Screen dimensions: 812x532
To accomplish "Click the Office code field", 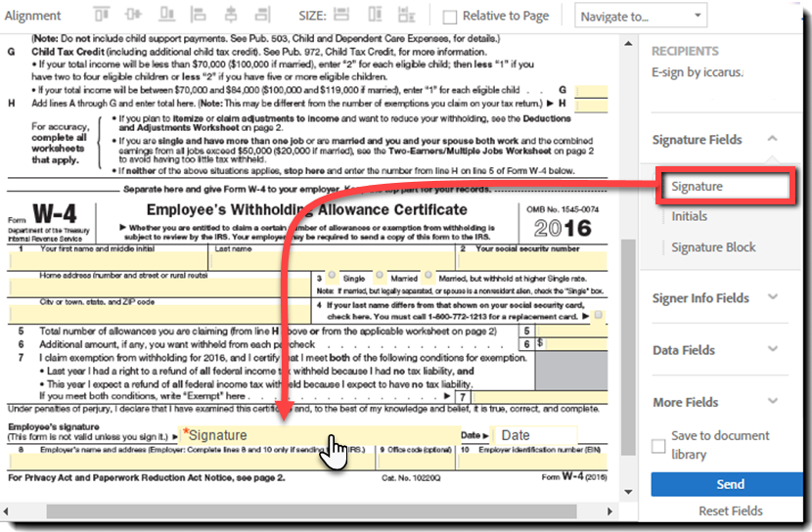I will click(416, 462).
